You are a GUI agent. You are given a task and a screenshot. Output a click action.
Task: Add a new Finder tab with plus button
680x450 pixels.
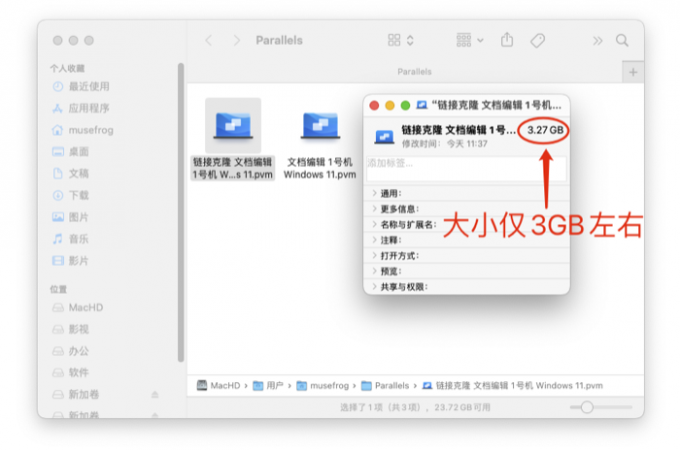click(x=633, y=72)
